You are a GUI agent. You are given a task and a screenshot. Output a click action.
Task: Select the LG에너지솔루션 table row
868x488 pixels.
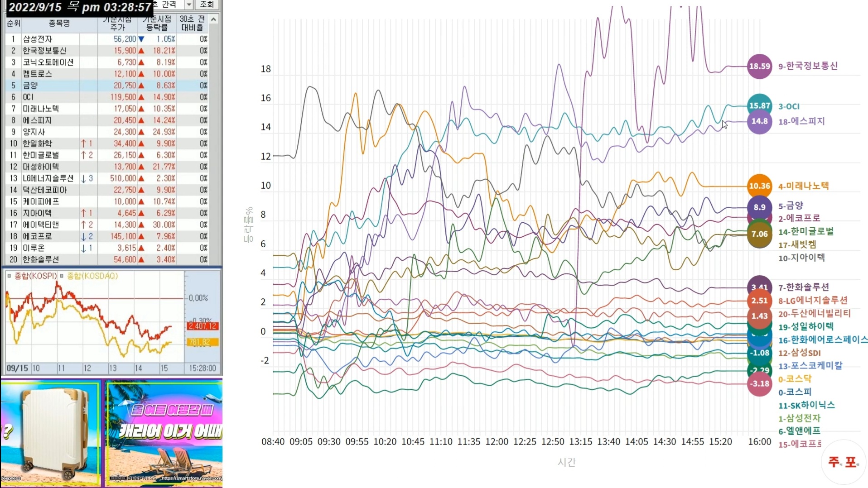click(107, 178)
